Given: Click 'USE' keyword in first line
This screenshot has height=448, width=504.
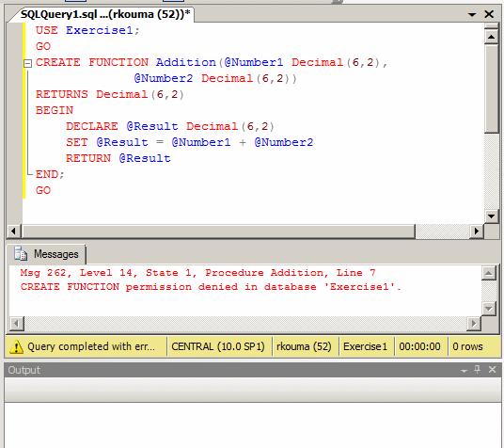Looking at the screenshot, I should click(x=47, y=30).
